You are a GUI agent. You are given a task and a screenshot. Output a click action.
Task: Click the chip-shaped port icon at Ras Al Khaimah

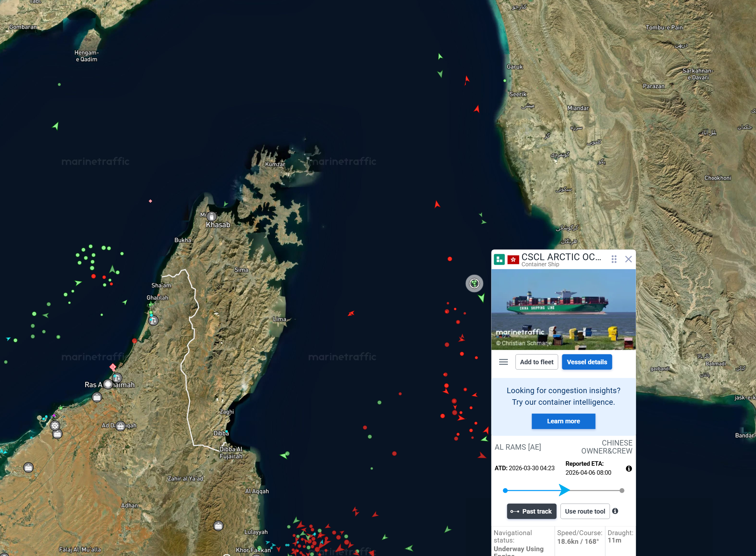(108, 384)
